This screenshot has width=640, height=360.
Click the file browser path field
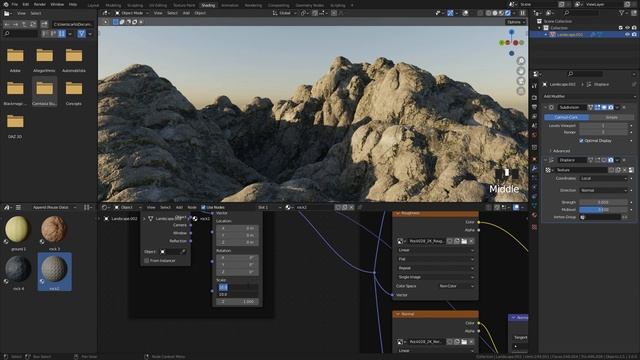click(x=73, y=24)
